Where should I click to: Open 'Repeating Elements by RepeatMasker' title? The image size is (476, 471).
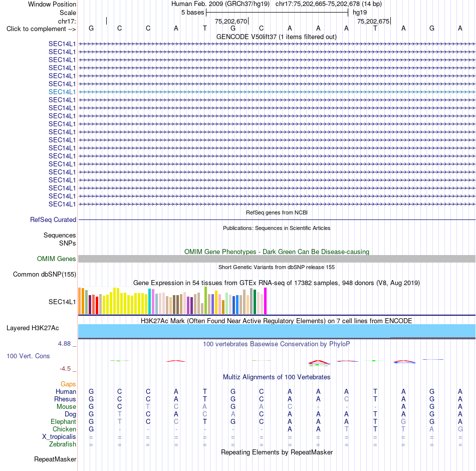coord(277,452)
